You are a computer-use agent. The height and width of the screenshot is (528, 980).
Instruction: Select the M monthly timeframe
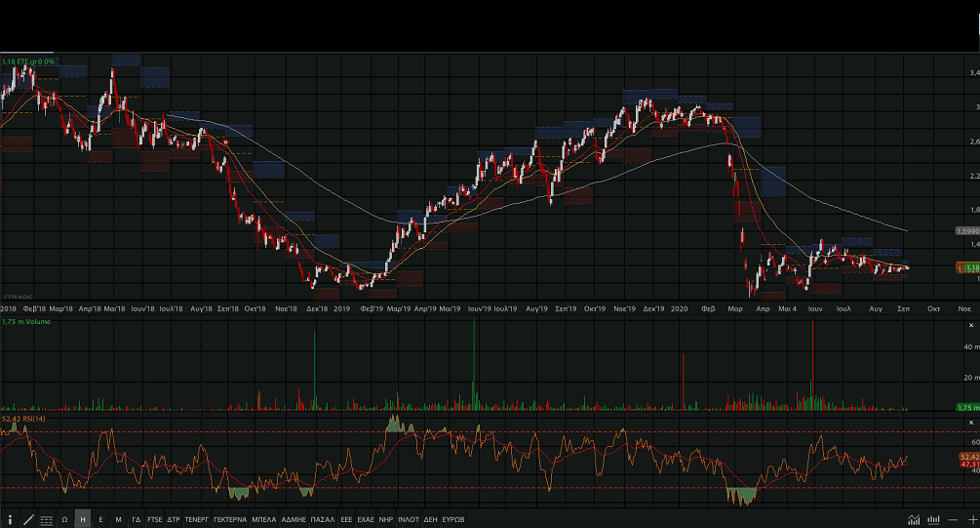(118, 519)
